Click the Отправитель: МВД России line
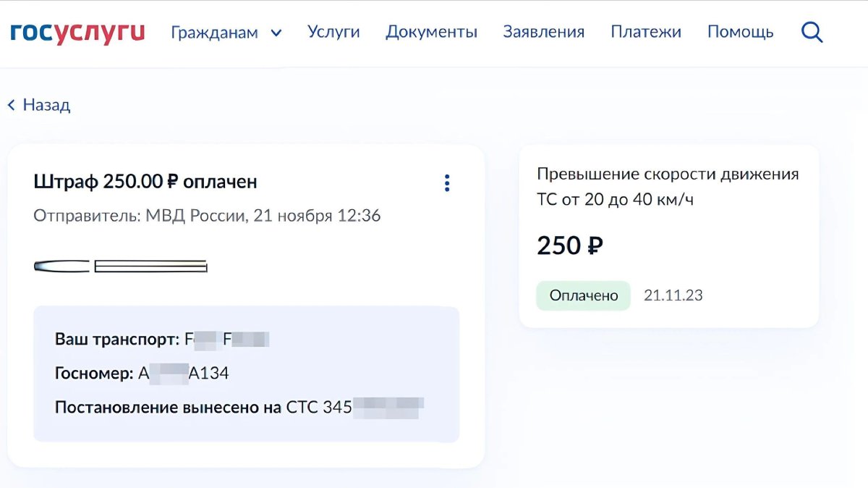 tap(207, 216)
